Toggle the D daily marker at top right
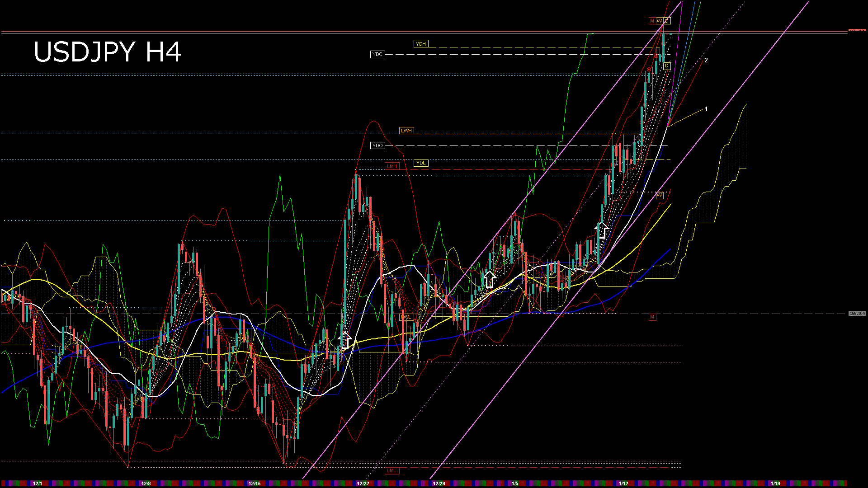The height and width of the screenshot is (488, 868). 666,20
